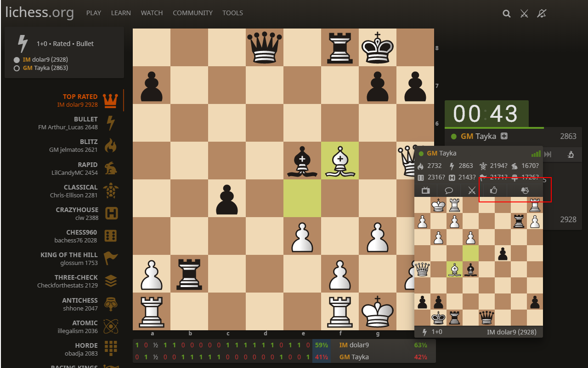Open IM dolar9 (2928) profile in game info

tap(45, 59)
